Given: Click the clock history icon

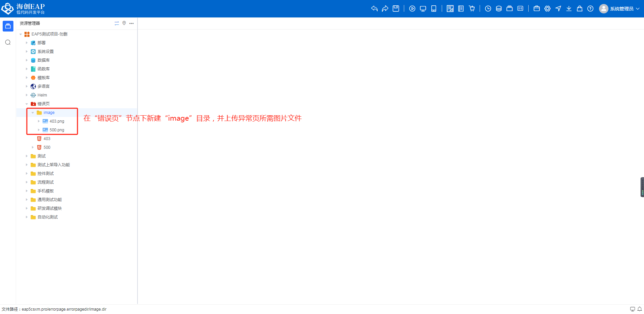Looking at the screenshot, I should pyautogui.click(x=488, y=9).
